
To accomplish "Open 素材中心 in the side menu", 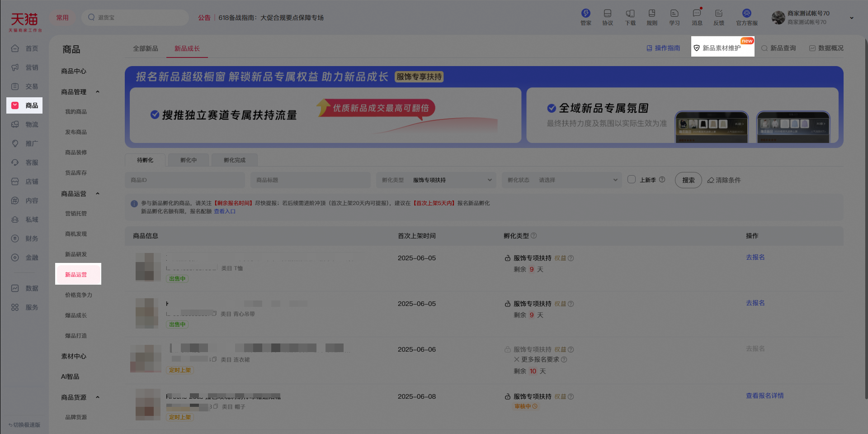I will [74, 357].
